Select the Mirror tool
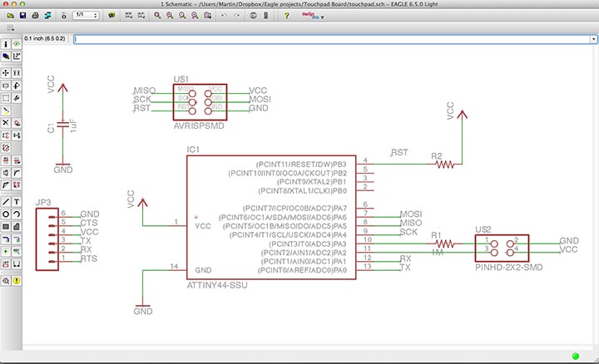 (6, 86)
